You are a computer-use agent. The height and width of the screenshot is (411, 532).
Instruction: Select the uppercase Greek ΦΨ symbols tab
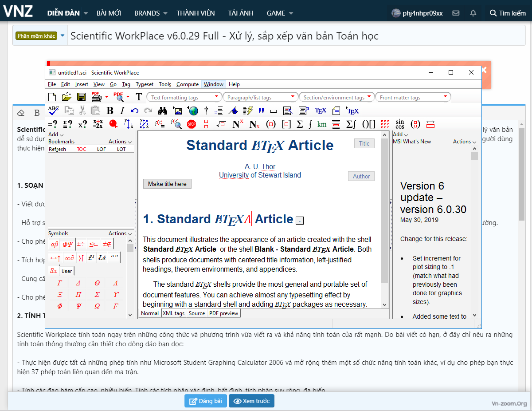68,244
